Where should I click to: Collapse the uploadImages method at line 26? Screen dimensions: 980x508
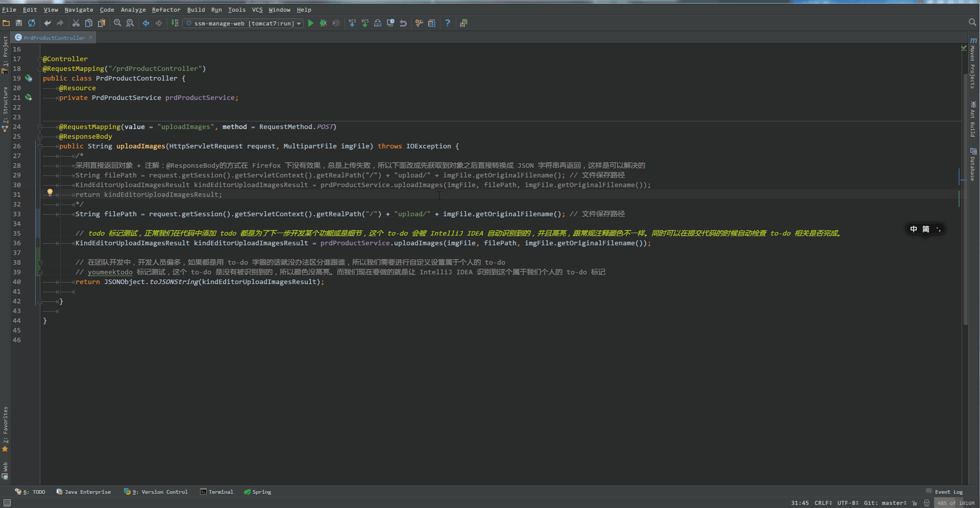(40, 146)
